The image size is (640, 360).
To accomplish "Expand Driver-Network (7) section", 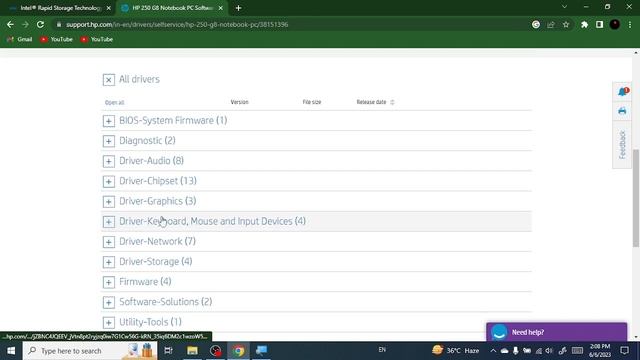I will coord(109,242).
